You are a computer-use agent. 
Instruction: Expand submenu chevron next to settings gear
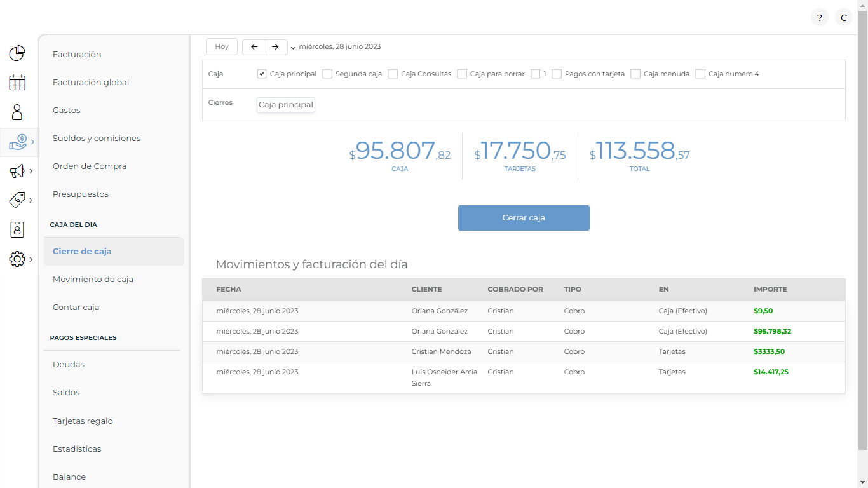click(x=31, y=259)
